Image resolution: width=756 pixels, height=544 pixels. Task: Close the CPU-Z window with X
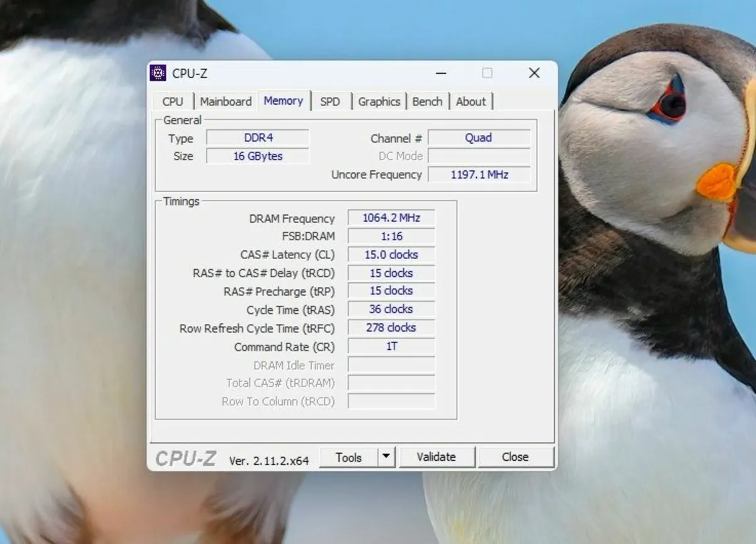[x=534, y=73]
